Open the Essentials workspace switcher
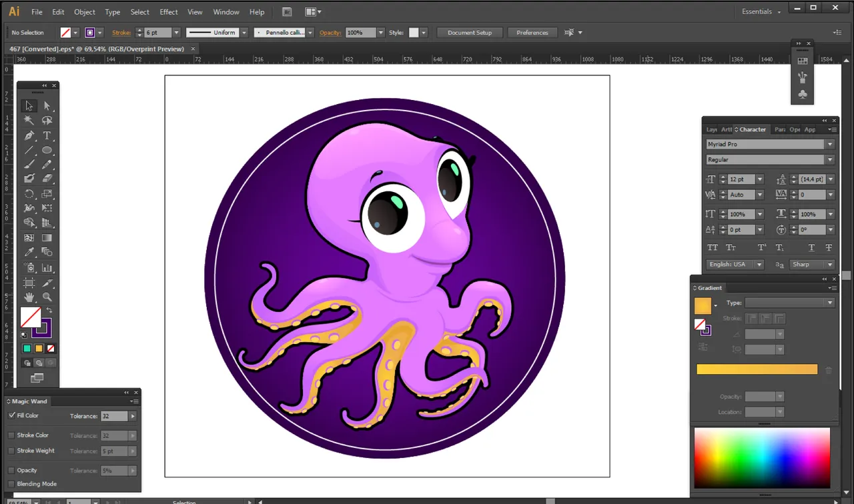Viewport: 854px width, 504px height. [761, 11]
